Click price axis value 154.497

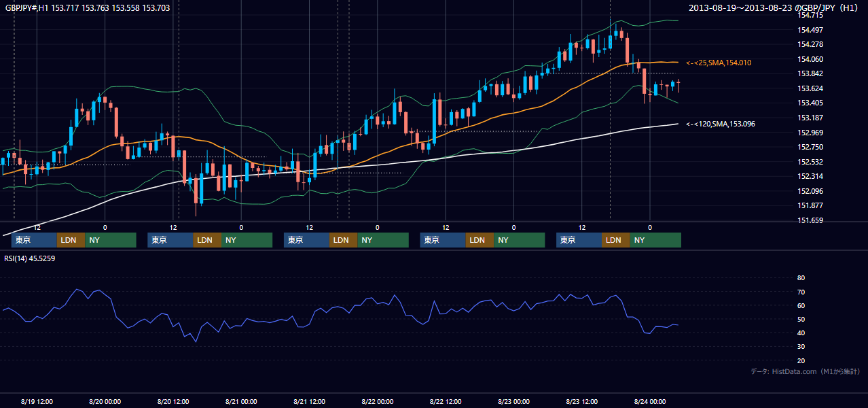pos(811,30)
